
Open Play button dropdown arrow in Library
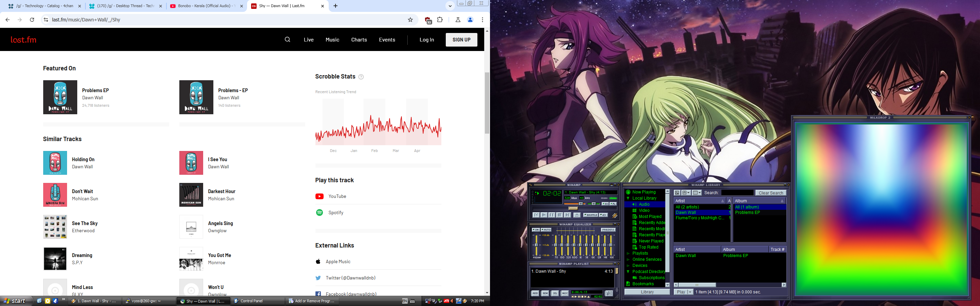click(690, 292)
